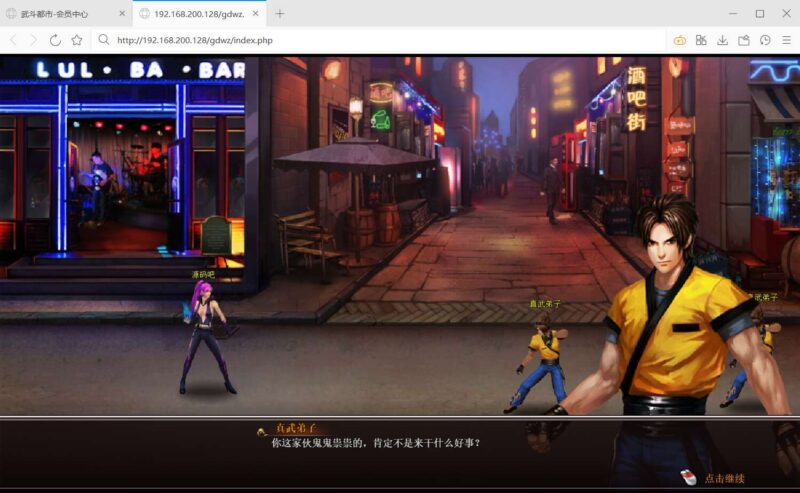
Task: Click the 真武弟子 fighter in the street
Action: (540, 362)
